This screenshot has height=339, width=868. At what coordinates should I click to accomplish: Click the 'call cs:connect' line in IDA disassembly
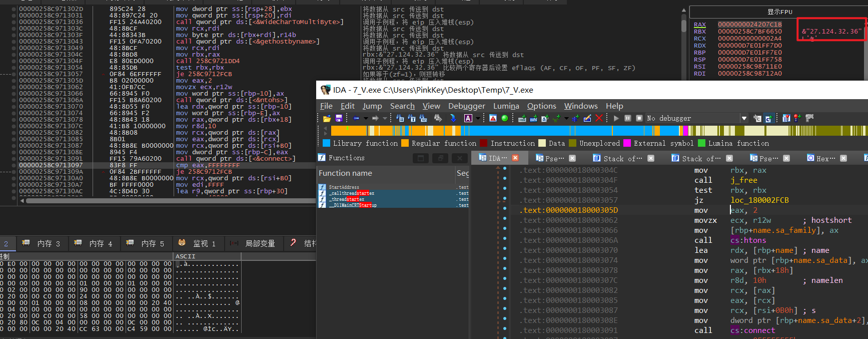(734, 330)
